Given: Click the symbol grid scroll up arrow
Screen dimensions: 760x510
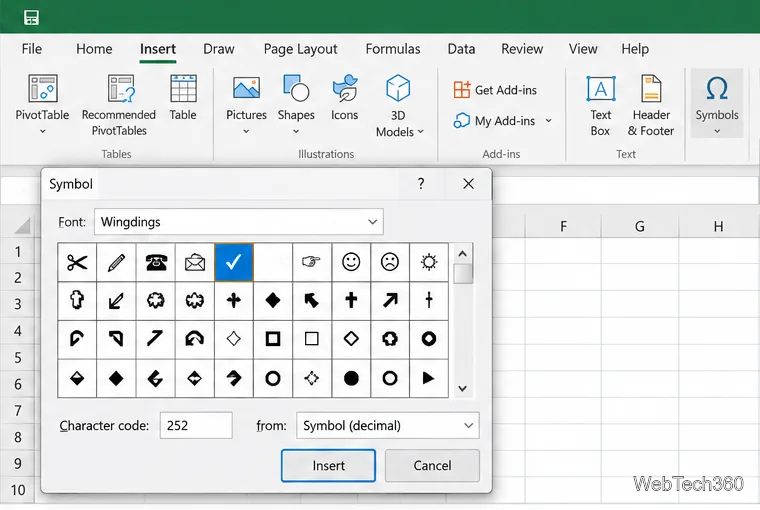Looking at the screenshot, I should coord(462,254).
